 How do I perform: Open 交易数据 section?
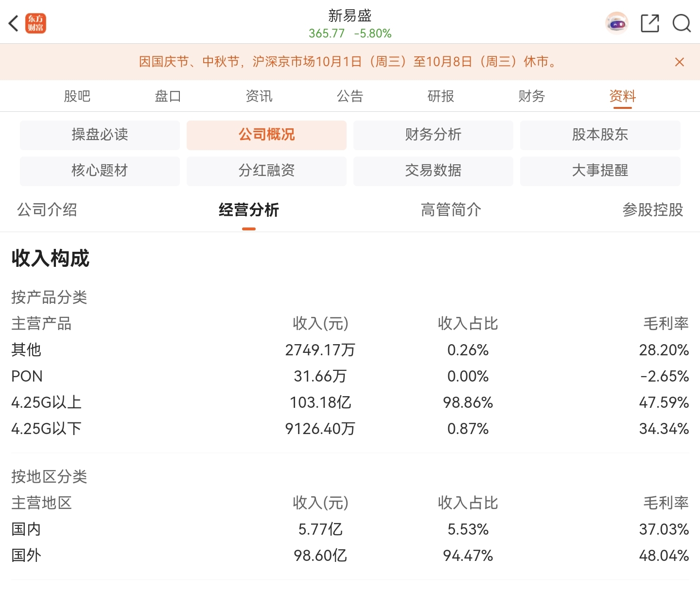point(433,171)
